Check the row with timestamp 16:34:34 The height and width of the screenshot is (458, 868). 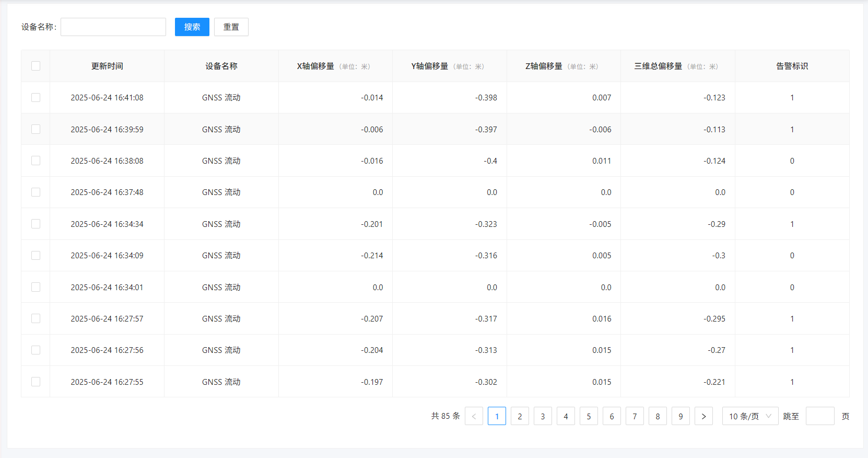[36, 224]
